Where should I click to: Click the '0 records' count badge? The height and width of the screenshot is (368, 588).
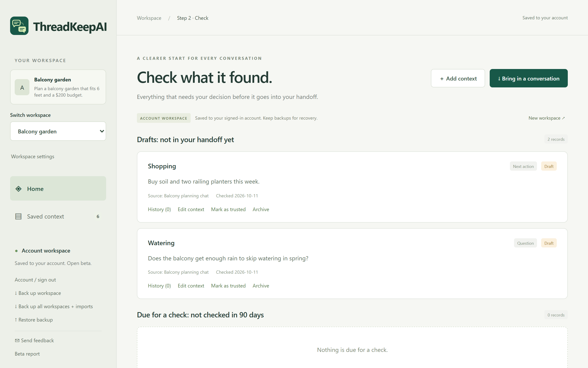coord(556,315)
